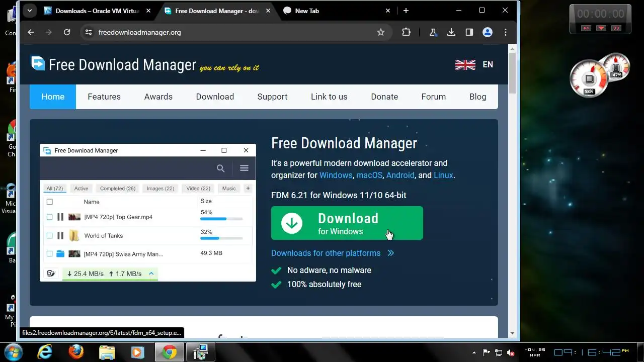Viewport: 644px width, 362px height.
Task: View site information icon in address bar
Action: coord(89,32)
